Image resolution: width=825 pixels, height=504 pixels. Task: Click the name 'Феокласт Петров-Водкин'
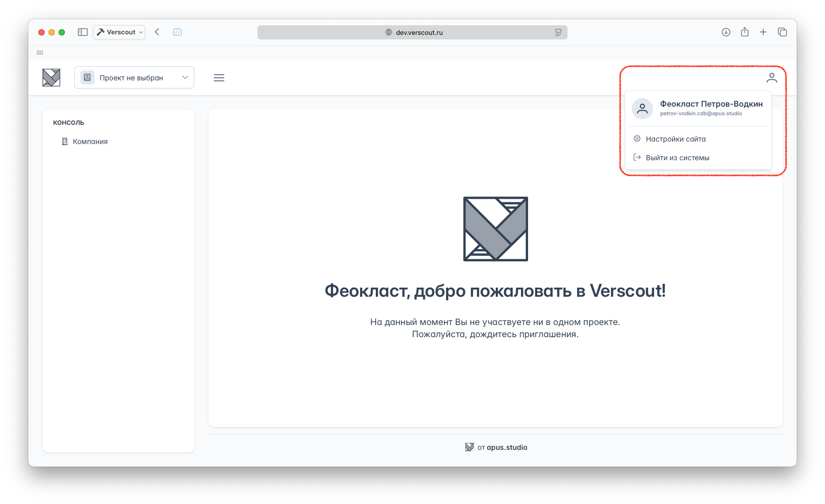[711, 104]
